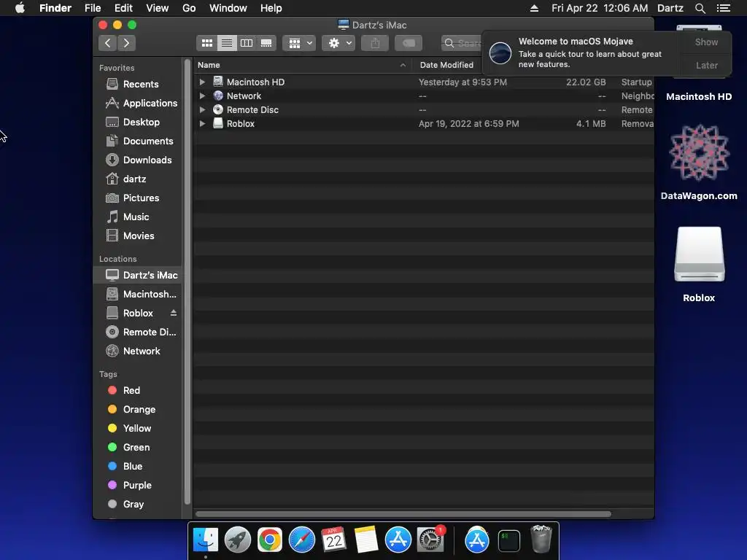Switch Finder to list view
Image resolution: width=747 pixels, height=560 pixels.
coord(227,43)
